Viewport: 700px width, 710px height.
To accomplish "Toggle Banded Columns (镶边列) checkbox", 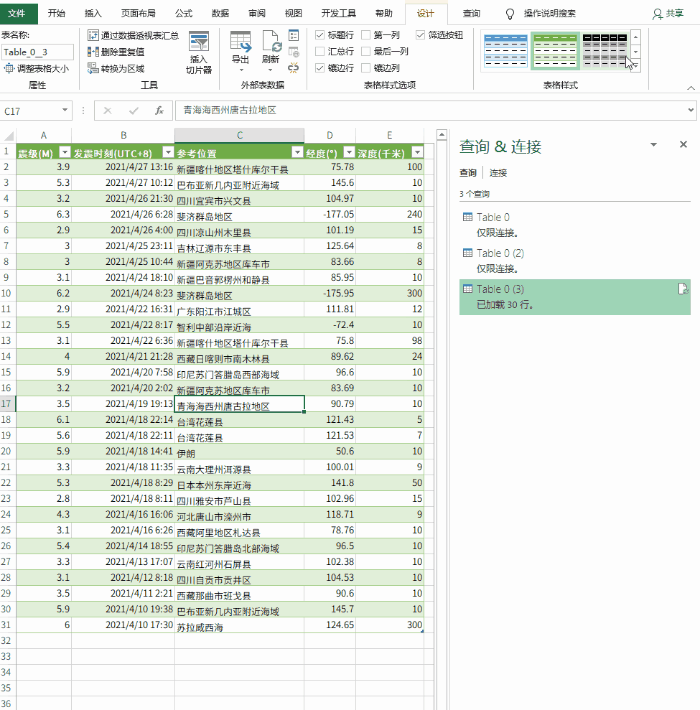I will [366, 68].
